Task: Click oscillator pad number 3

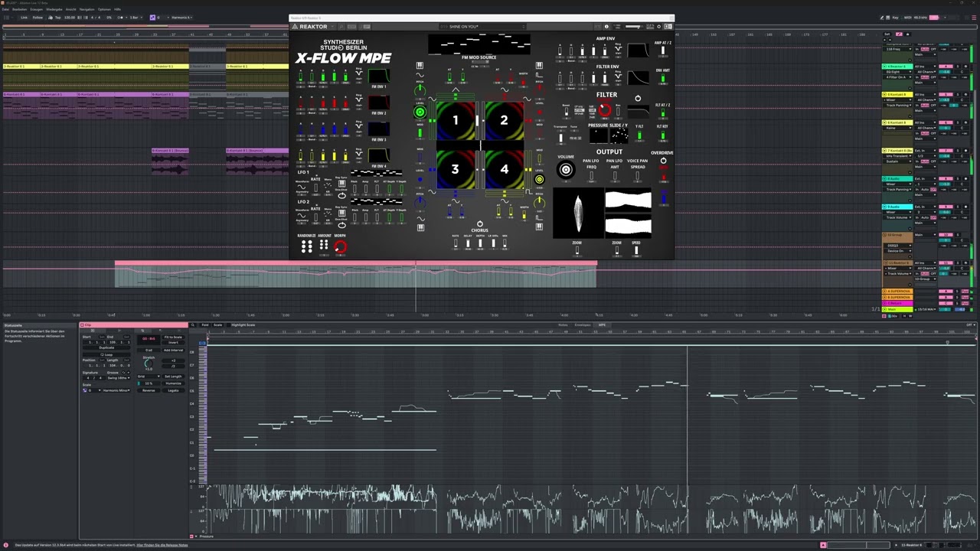Action: [455, 169]
